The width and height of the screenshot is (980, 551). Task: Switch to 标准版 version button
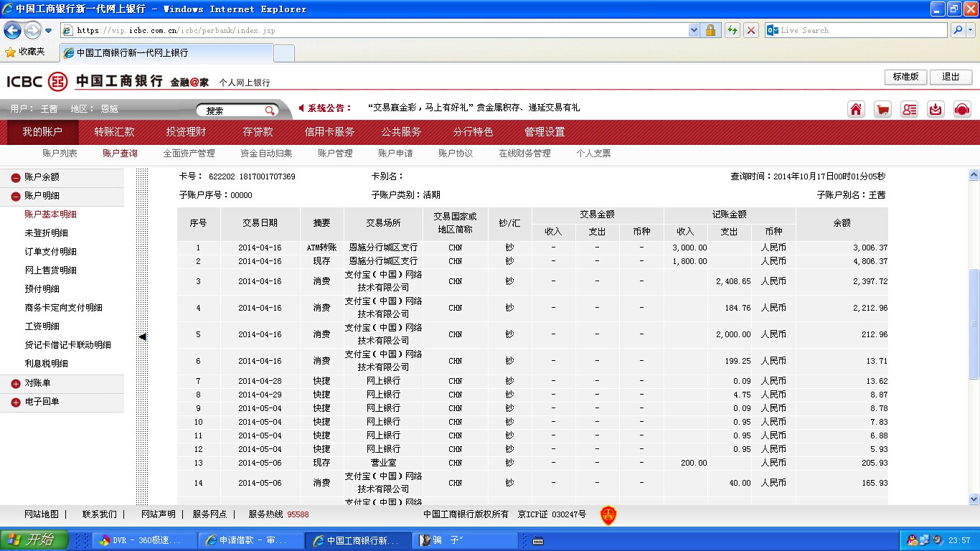905,77
